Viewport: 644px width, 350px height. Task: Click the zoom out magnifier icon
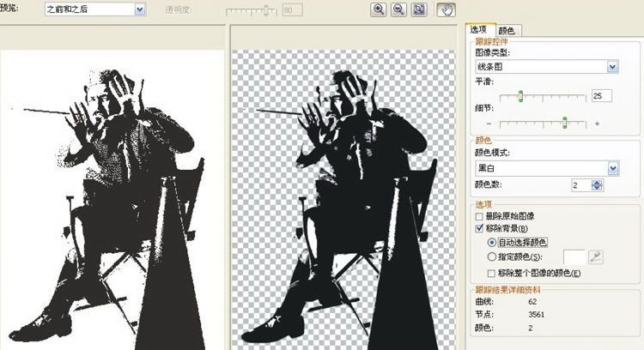(398, 9)
